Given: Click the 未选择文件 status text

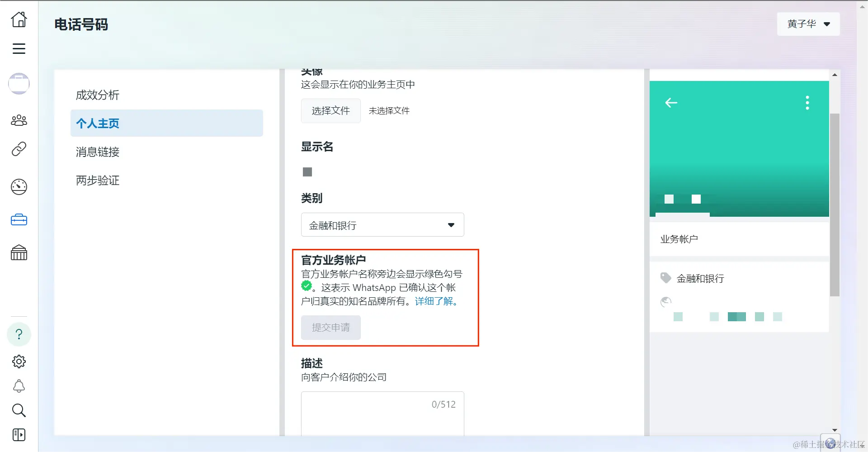Looking at the screenshot, I should 389,111.
